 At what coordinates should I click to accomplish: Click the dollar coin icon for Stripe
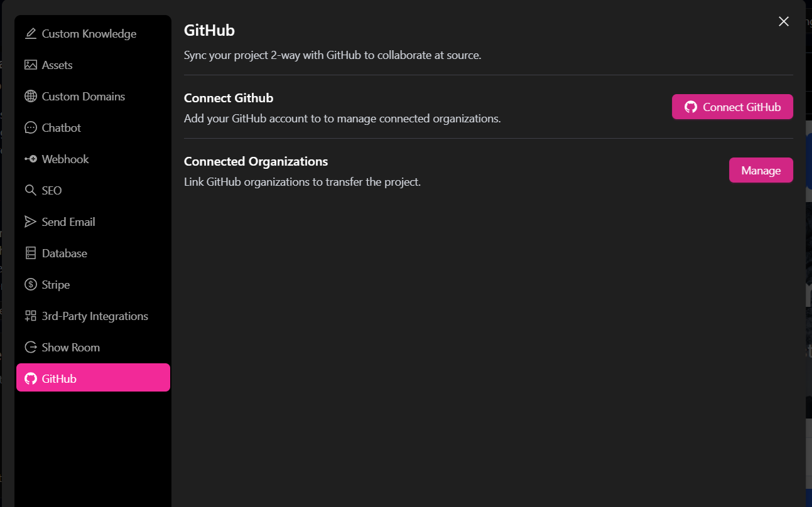tap(30, 285)
